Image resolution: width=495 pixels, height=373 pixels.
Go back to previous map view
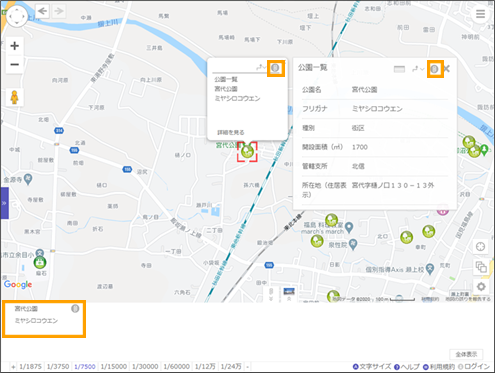click(42, 11)
